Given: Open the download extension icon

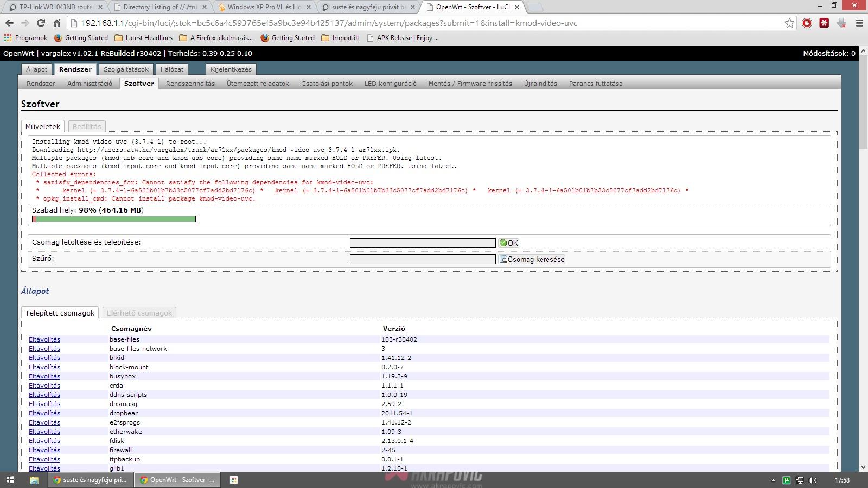Looking at the screenshot, I should [841, 23].
